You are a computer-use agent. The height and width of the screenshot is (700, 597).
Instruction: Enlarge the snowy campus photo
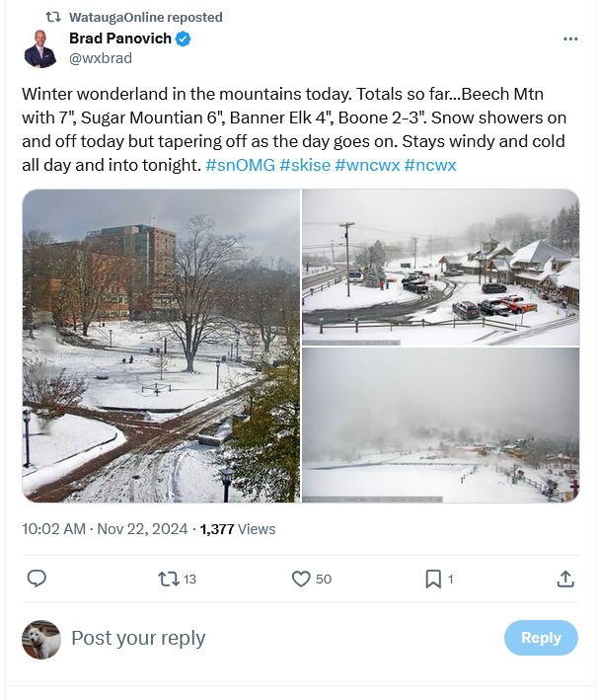tap(161, 346)
